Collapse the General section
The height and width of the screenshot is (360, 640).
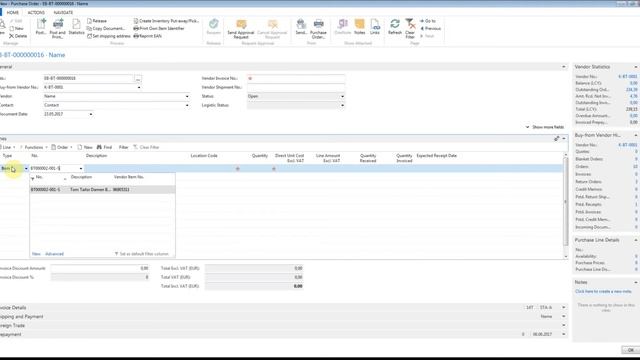[564, 67]
